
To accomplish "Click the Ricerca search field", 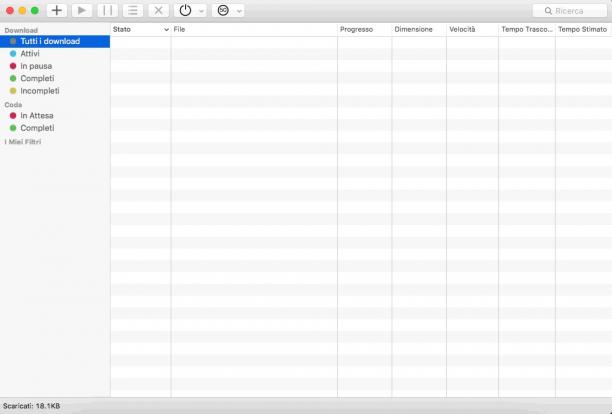I will click(570, 11).
